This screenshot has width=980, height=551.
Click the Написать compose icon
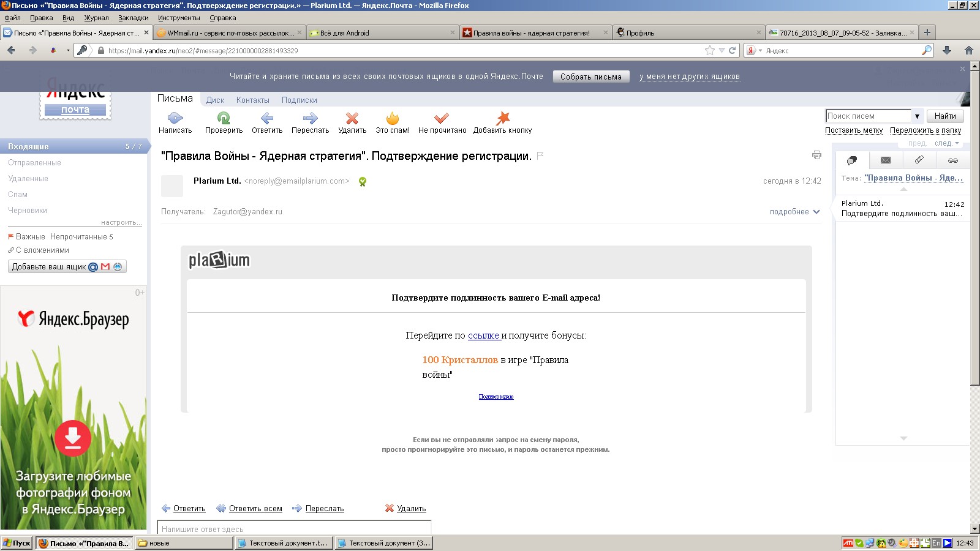coord(175,118)
